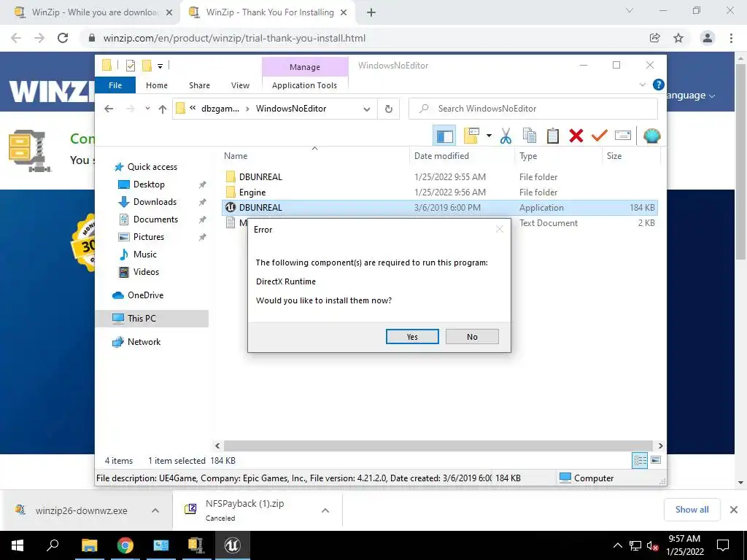
Task: Select Network in the navigation pane
Action: [x=144, y=342]
